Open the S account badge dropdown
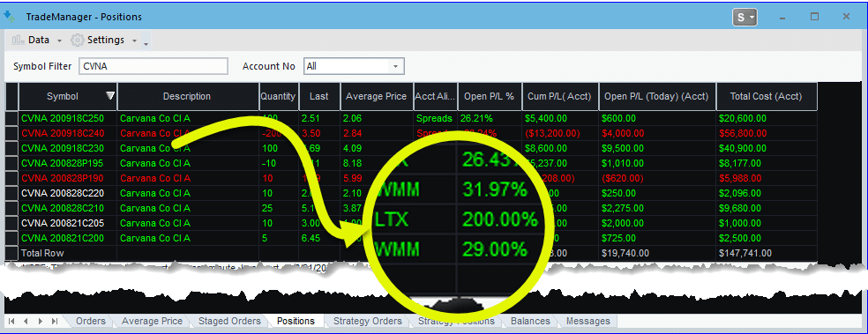 point(745,18)
